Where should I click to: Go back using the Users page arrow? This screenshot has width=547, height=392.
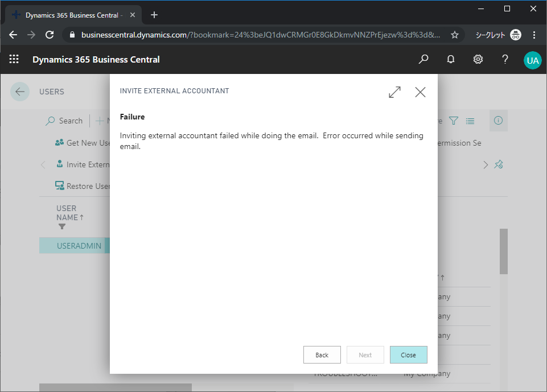(x=20, y=92)
